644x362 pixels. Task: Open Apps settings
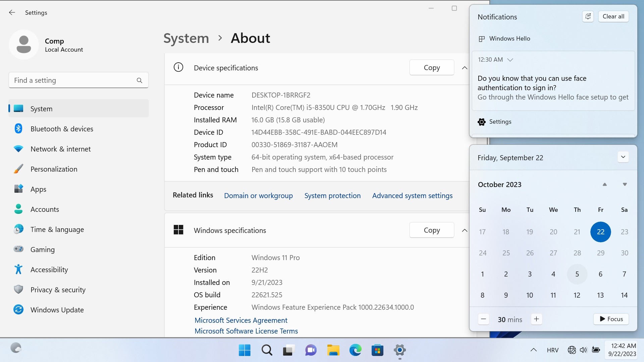coord(78,189)
